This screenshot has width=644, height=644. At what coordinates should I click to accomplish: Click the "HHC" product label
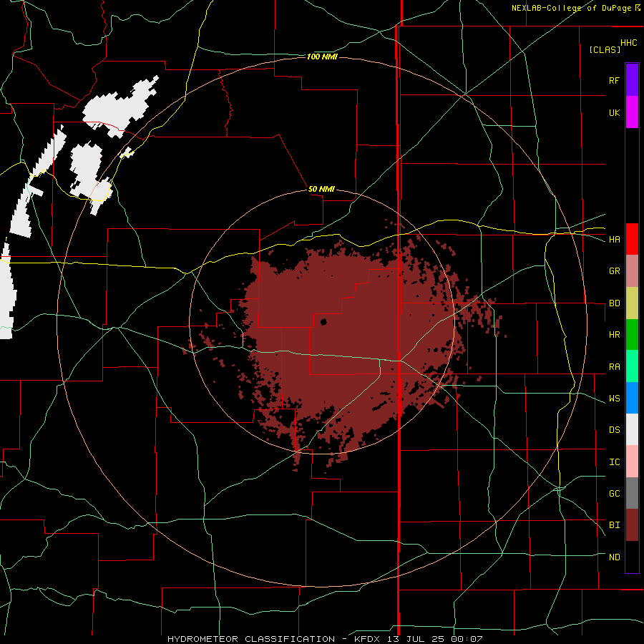[628, 43]
